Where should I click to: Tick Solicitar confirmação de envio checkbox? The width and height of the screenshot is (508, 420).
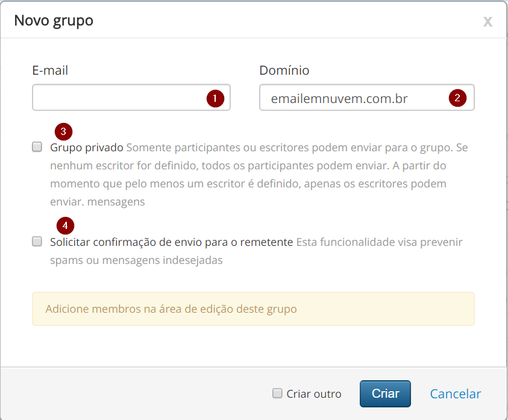coord(37,242)
